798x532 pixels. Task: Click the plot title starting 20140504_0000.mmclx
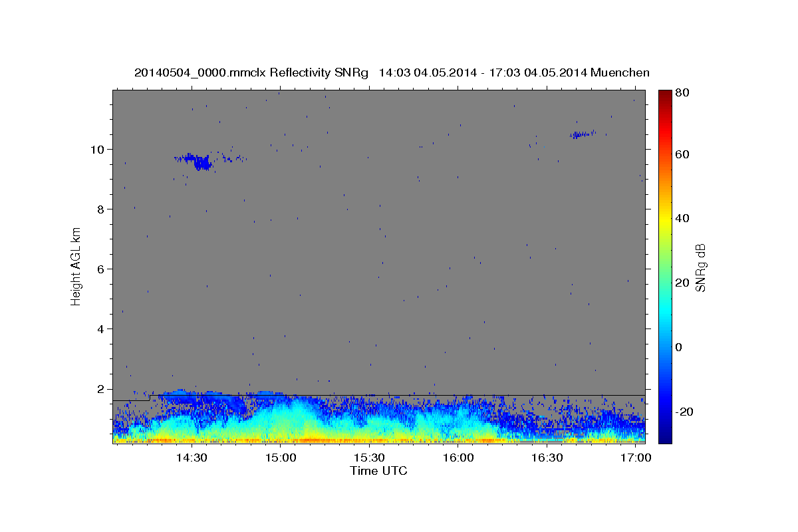392,72
